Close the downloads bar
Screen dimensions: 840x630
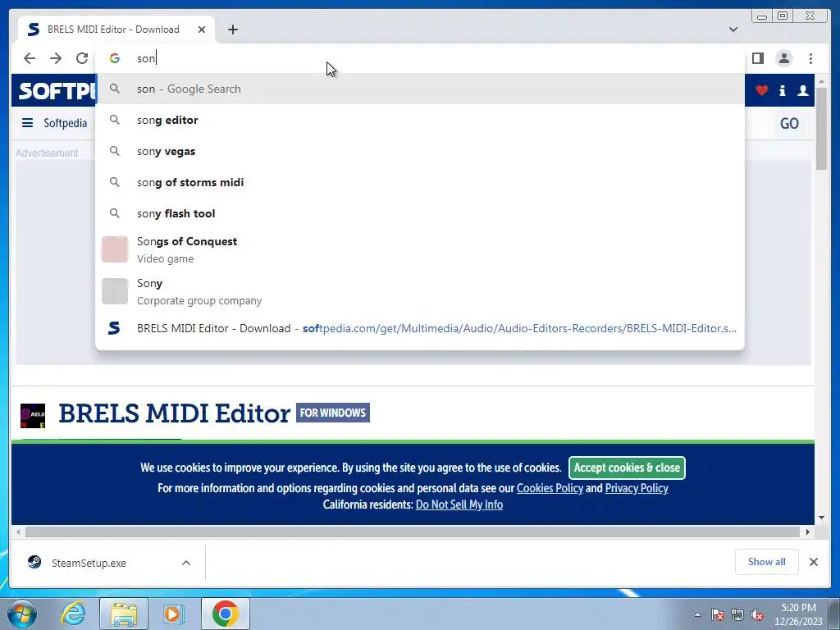[x=813, y=562]
